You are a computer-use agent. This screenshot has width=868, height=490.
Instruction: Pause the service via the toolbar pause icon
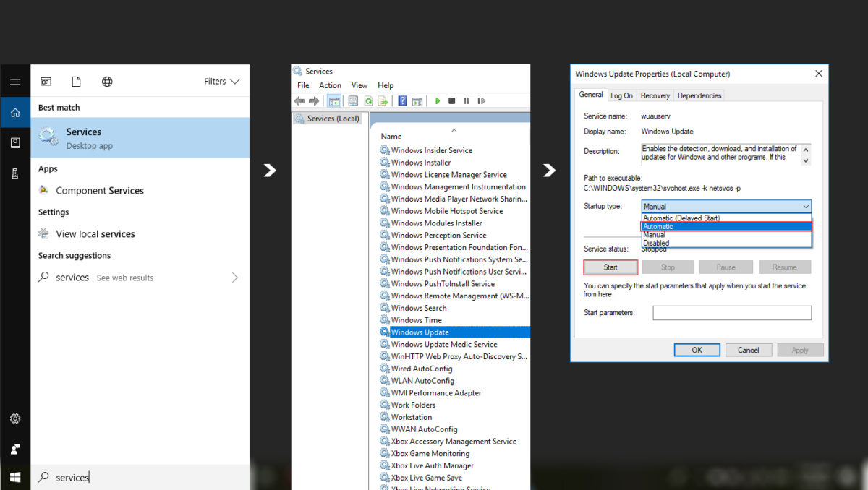click(467, 100)
